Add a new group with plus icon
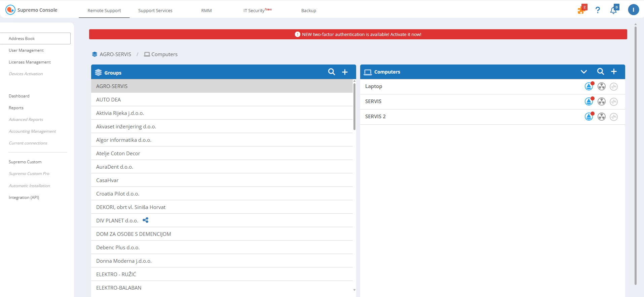This screenshot has height=297, width=644. click(345, 72)
